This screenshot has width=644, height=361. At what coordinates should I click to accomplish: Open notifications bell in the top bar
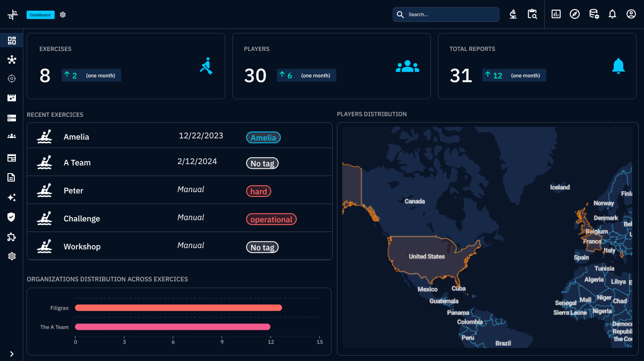(612, 14)
